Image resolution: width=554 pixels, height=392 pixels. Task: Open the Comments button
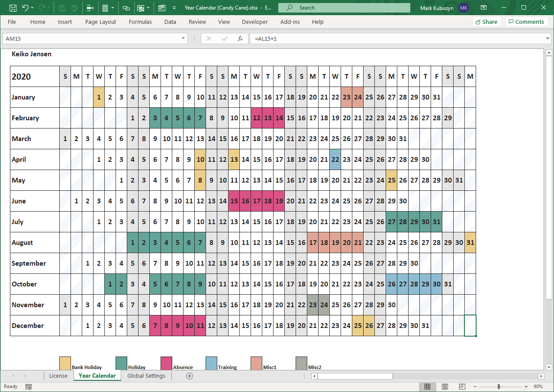click(526, 22)
